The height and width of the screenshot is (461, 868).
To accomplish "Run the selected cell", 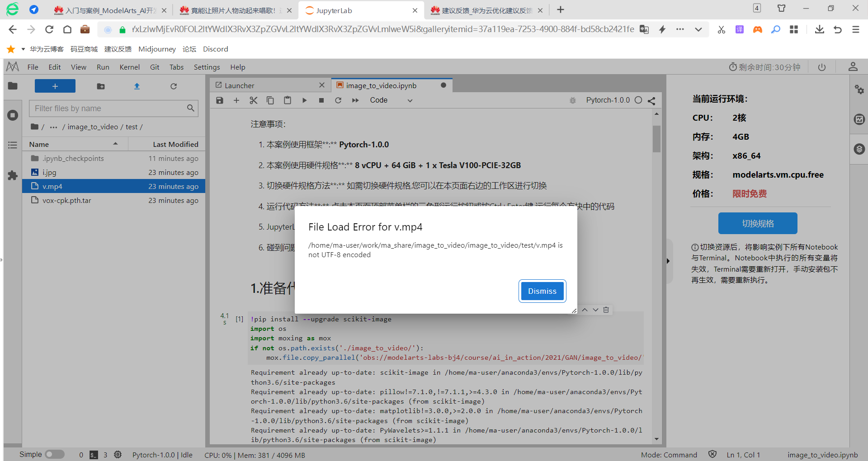I will [x=304, y=100].
